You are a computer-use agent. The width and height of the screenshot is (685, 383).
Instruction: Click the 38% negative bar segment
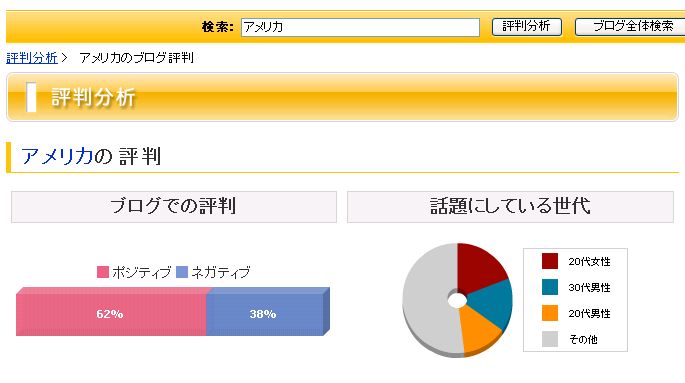(x=265, y=314)
